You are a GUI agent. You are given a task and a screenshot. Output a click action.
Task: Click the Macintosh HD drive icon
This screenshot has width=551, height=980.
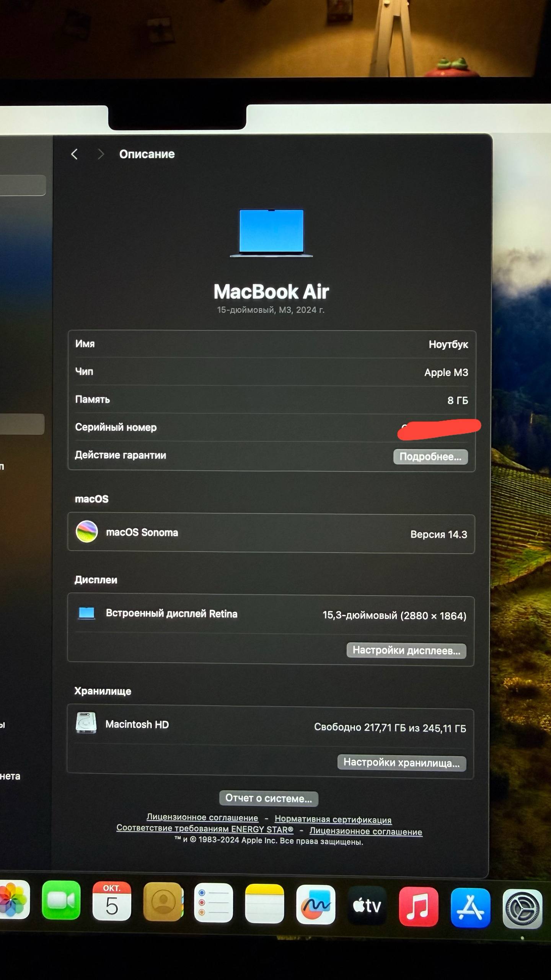[86, 723]
